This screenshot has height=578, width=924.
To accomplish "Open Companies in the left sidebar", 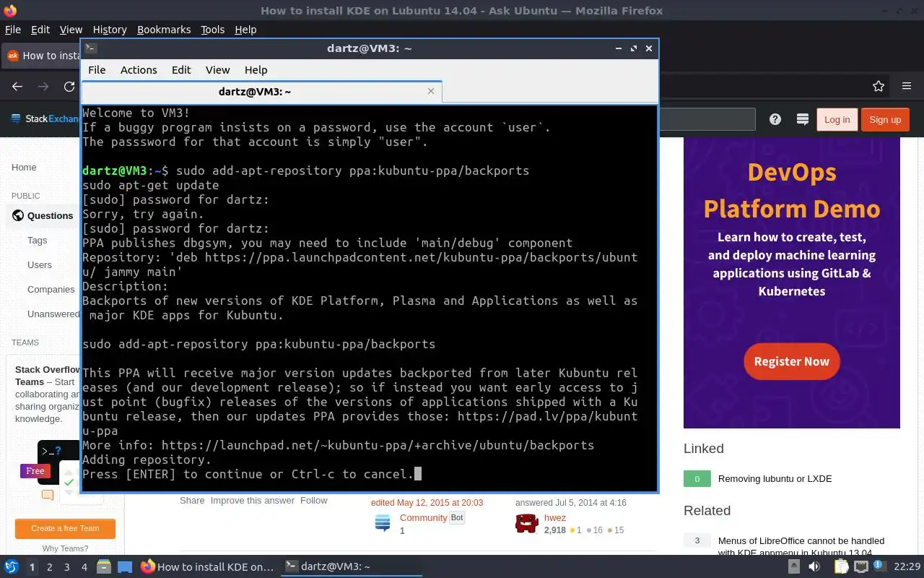I will click(51, 289).
